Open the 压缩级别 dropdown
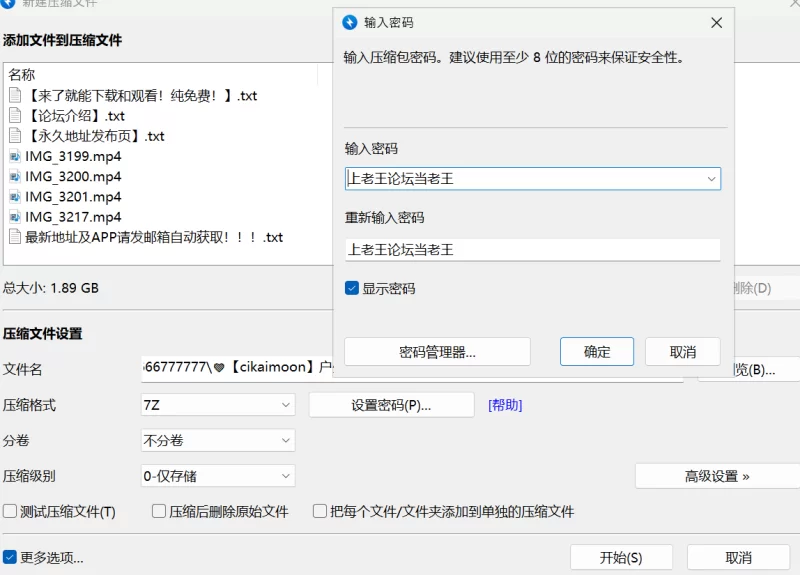This screenshot has height=575, width=800. pyautogui.click(x=285, y=476)
